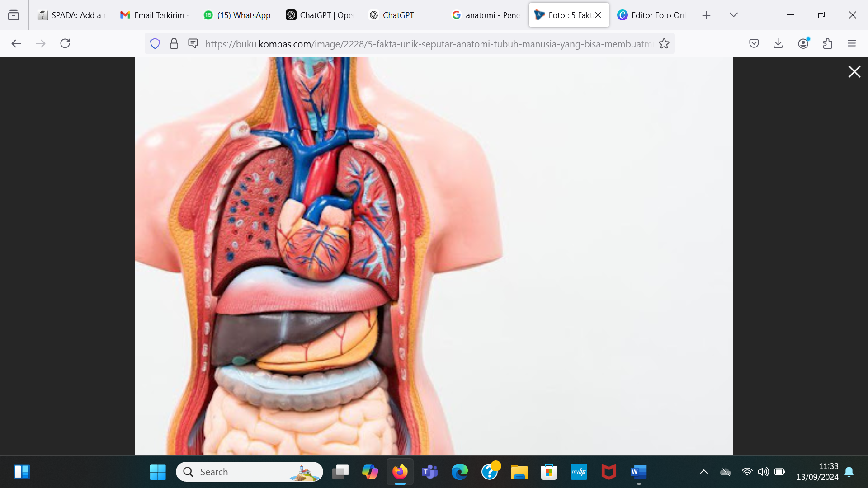Open Microsoft Store from taskbar
This screenshot has height=488, width=868.
coord(549,472)
